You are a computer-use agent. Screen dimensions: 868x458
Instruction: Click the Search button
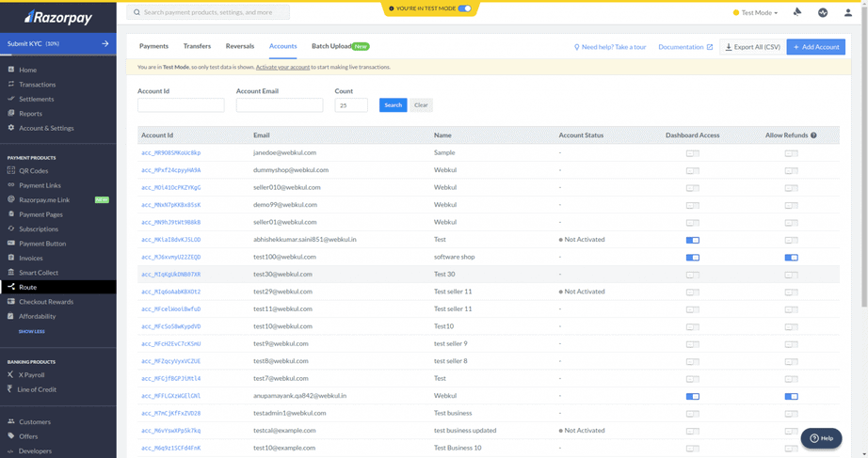pyautogui.click(x=393, y=105)
